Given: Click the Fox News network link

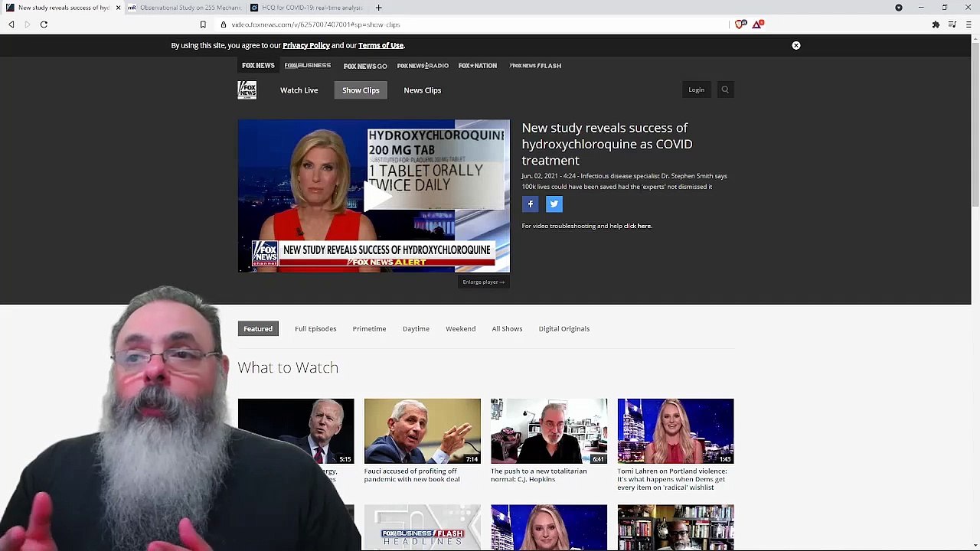Looking at the screenshot, I should [x=258, y=66].
